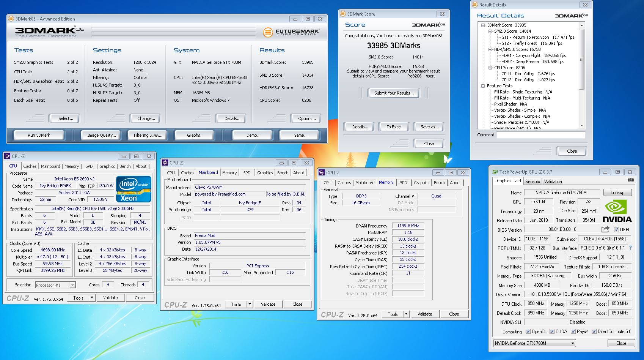The image size is (644, 360).
Task: Click the orange title icon of the Result Details window
Action: tap(475, 5)
